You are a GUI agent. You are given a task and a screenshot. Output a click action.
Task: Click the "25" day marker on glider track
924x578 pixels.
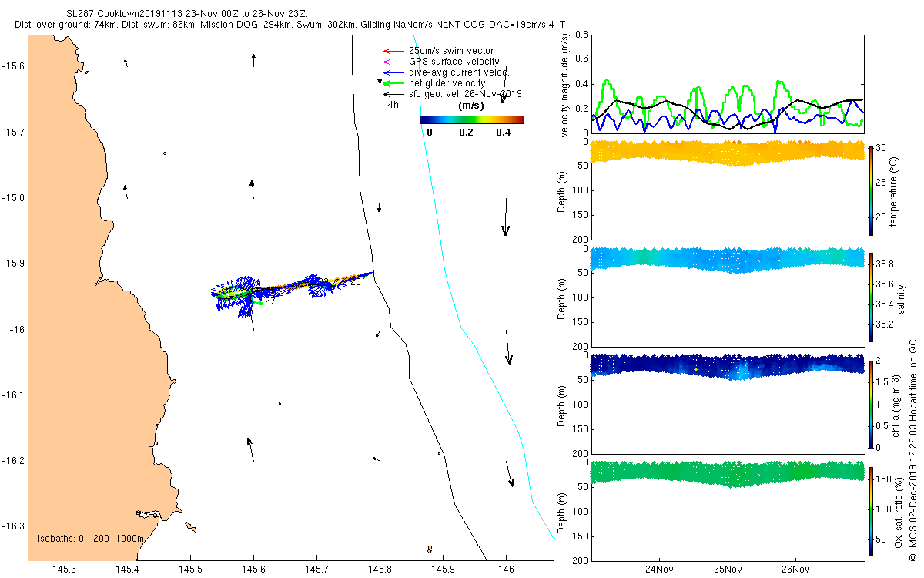coord(356,282)
